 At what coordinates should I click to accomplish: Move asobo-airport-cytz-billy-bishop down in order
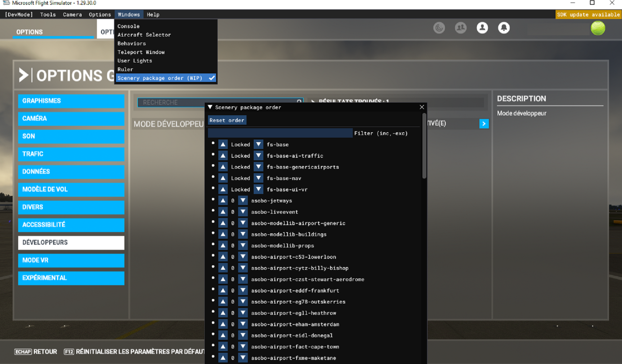pyautogui.click(x=243, y=268)
